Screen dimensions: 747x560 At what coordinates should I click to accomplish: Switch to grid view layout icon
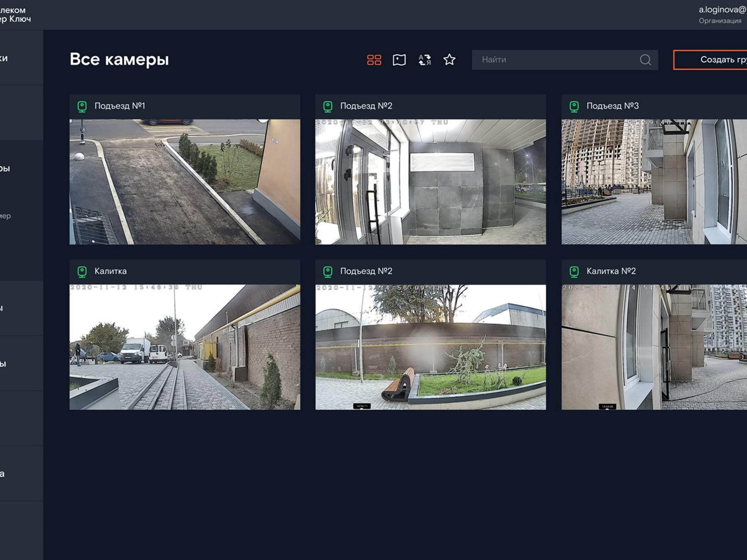374,60
